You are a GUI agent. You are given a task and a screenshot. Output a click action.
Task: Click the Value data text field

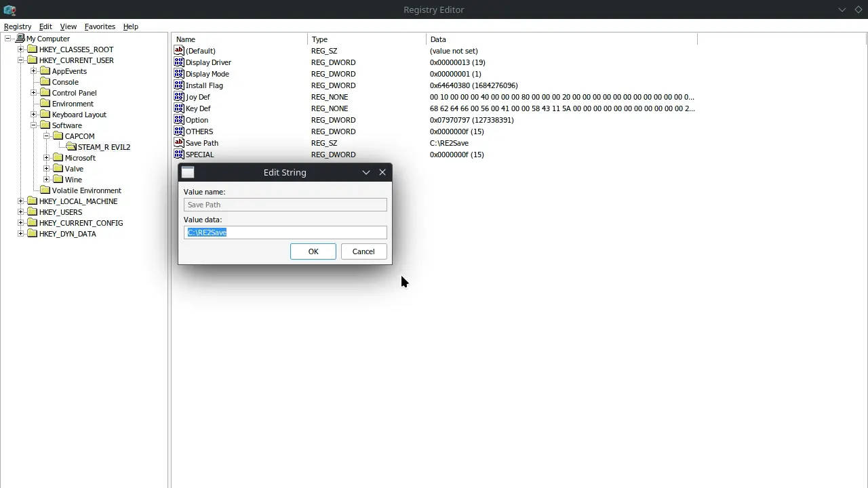click(285, 232)
